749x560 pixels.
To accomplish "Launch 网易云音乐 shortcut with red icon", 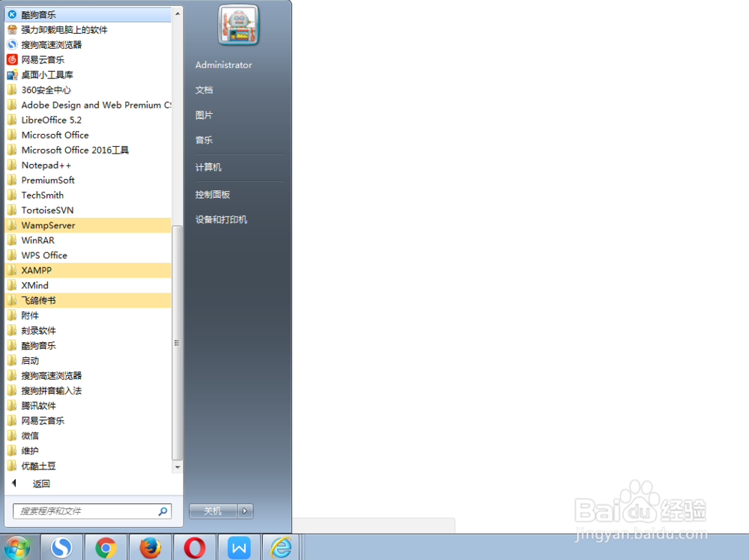I will (x=88, y=60).
